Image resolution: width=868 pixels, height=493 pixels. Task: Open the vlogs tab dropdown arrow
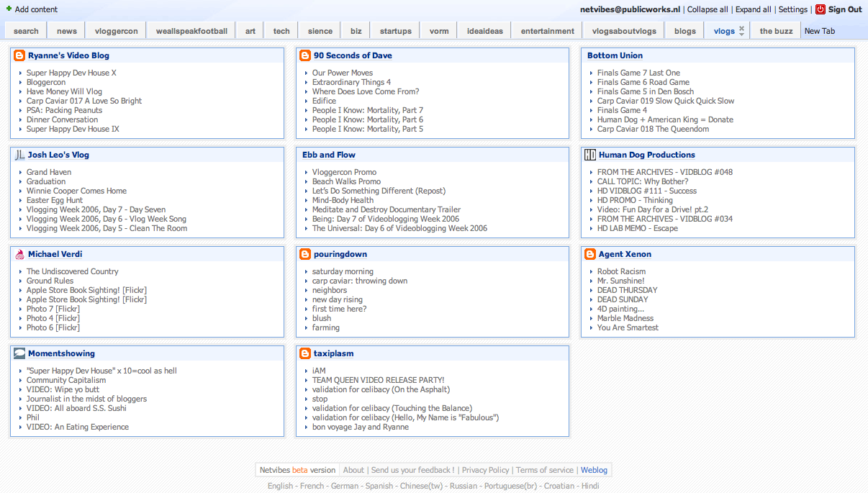point(742,34)
